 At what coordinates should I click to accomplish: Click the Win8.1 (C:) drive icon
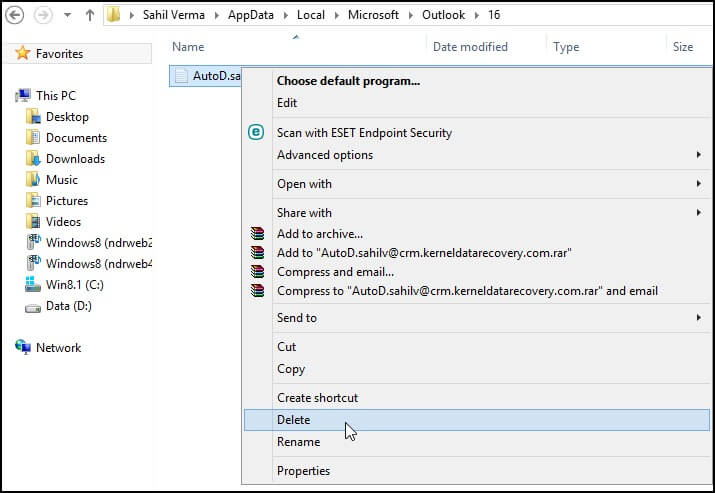click(x=33, y=284)
